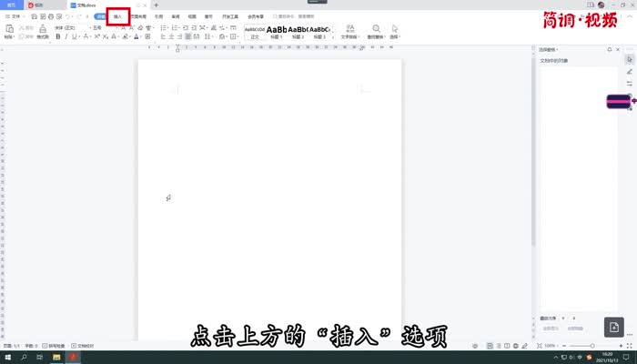Open the 插入 (Insert) ribbon tab

pos(117,16)
